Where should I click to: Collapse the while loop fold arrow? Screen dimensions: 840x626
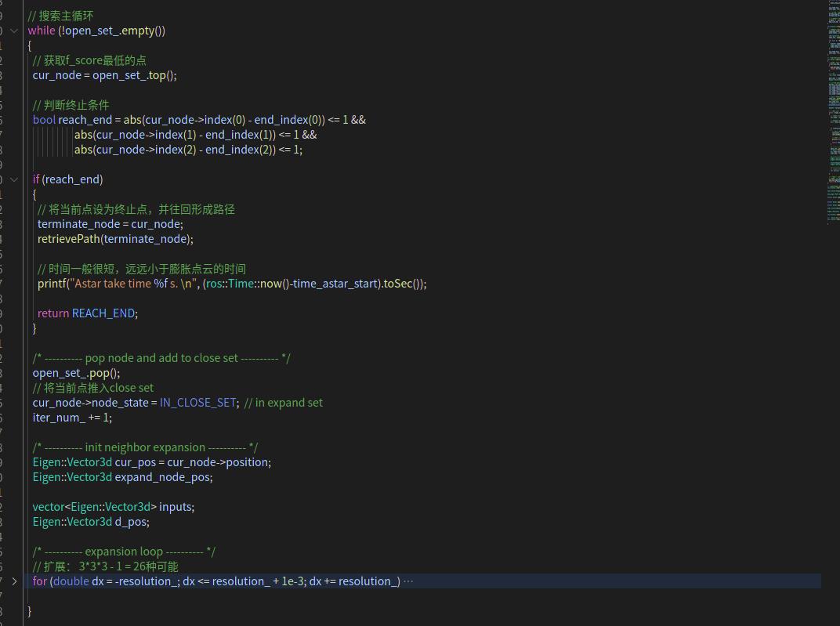coord(14,31)
